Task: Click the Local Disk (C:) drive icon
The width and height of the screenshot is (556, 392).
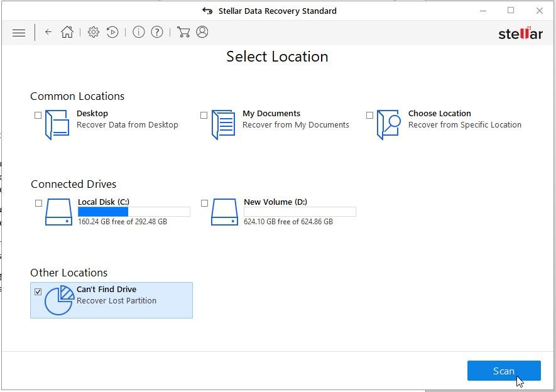Action: pyautogui.click(x=58, y=212)
